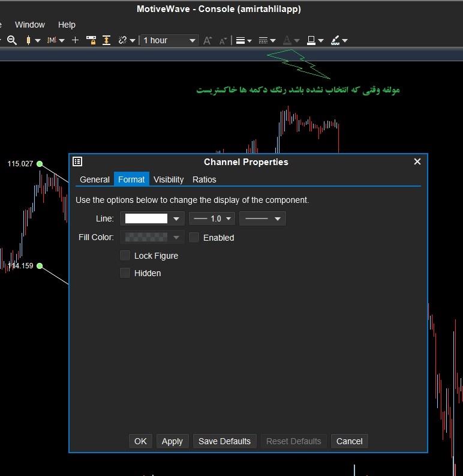
Task: Click the 115.027 price label
Action: (20, 164)
